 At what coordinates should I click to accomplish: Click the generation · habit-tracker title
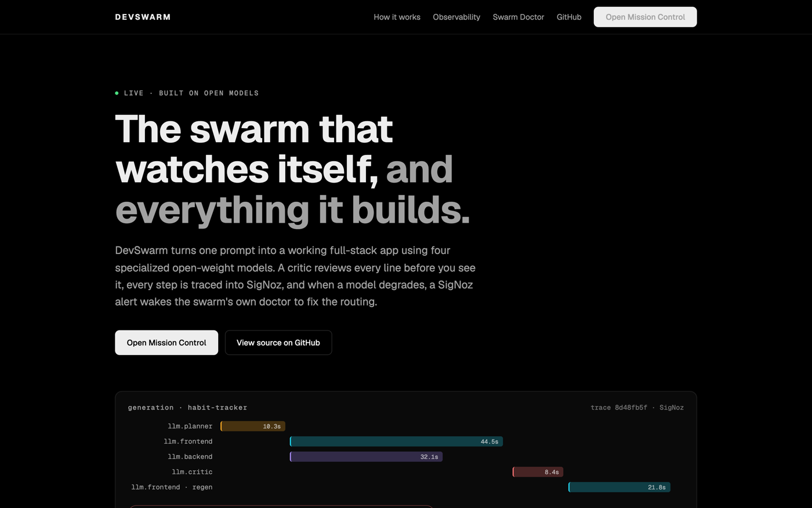pos(187,408)
